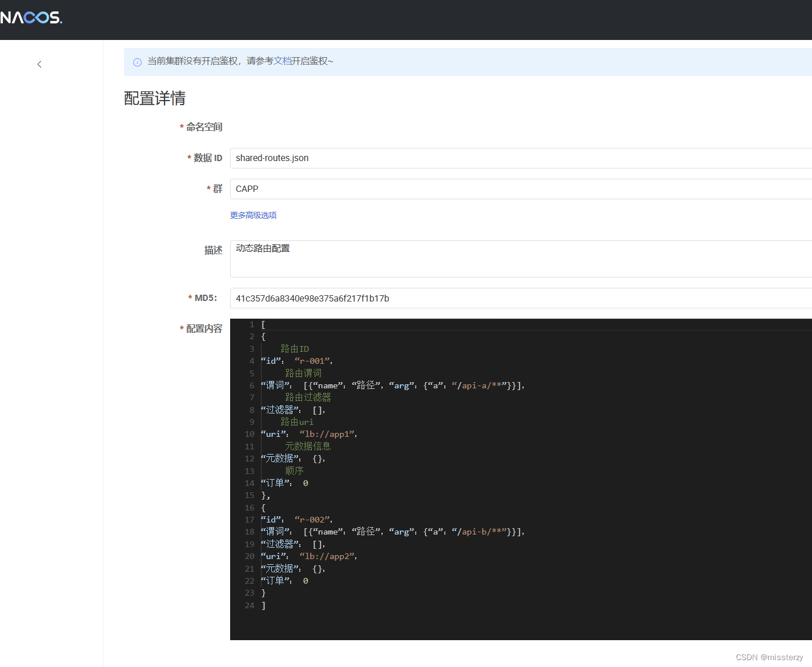This screenshot has height=667, width=812.
Task: Place cursor on the lb://app2 uri line
Action: tap(309, 556)
